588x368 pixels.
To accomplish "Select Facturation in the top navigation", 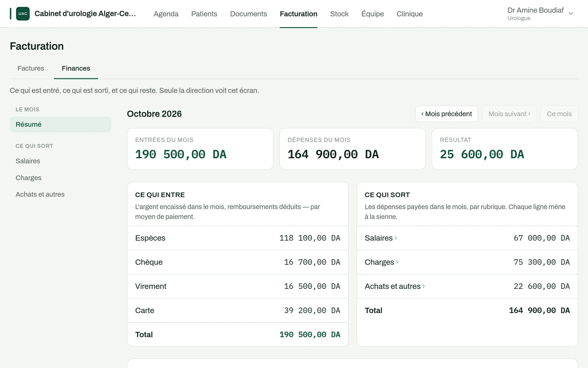I will [298, 14].
